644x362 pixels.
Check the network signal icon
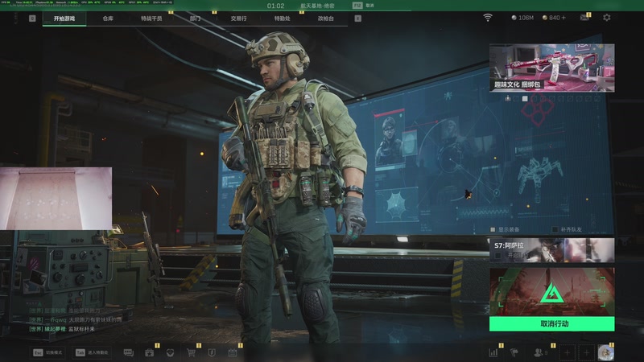(x=488, y=18)
